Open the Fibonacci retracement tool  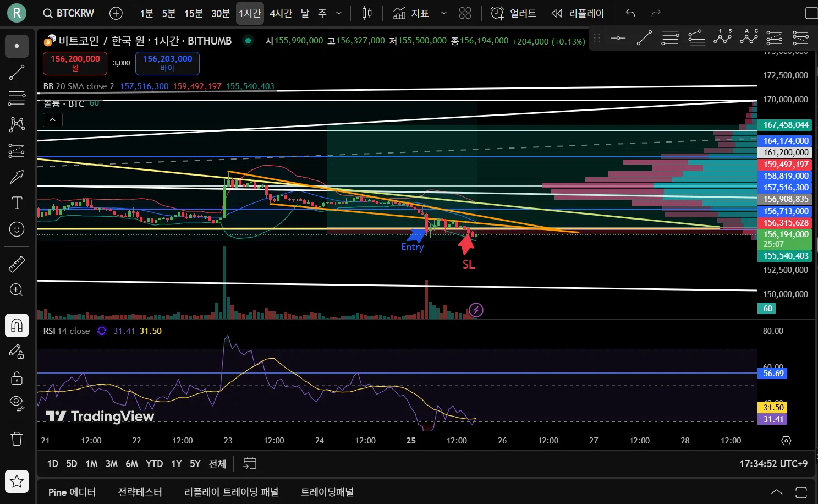pos(17,98)
